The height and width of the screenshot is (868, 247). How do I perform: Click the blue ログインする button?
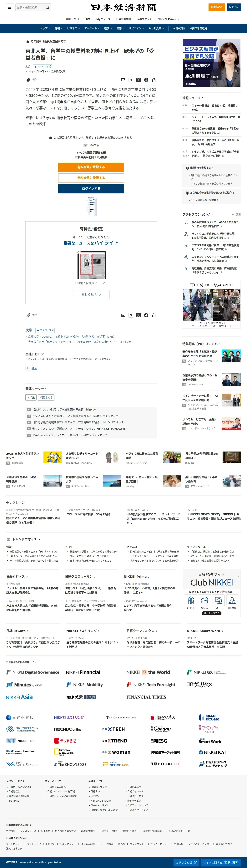coord(91,189)
